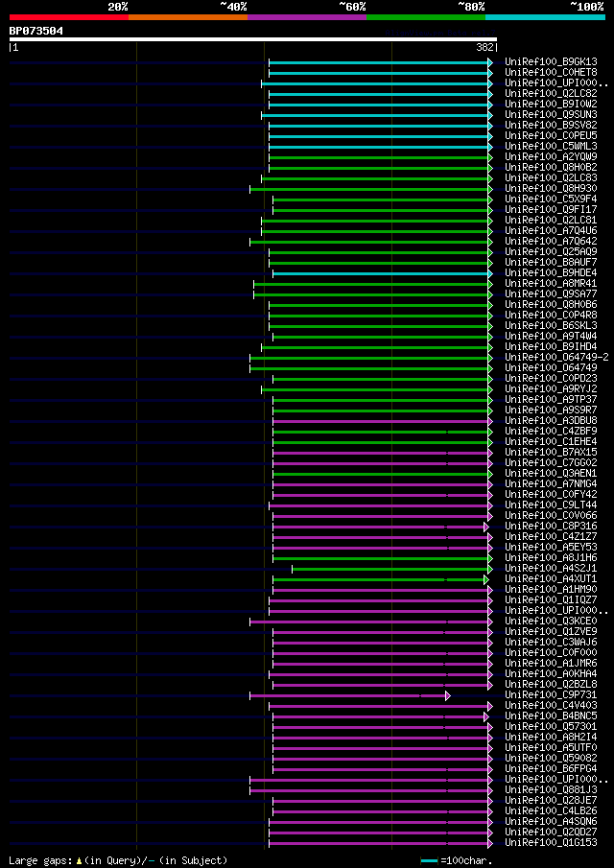Open hit UniRef100_B9GK13
Image resolution: width=614 pixels, height=868 pixels.
click(551, 62)
